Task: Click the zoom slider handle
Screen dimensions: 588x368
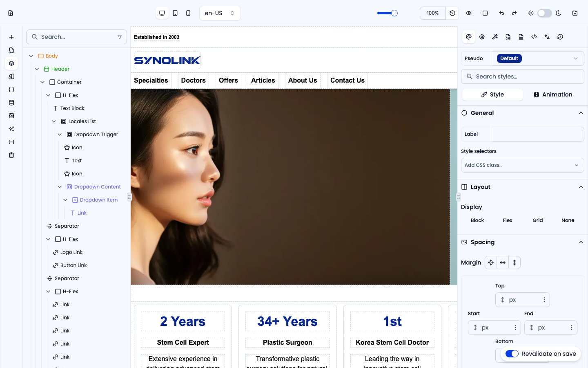Action: point(394,13)
